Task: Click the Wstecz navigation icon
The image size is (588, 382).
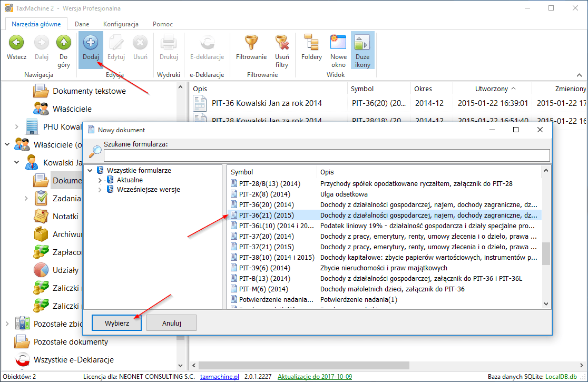Action: tap(16, 43)
